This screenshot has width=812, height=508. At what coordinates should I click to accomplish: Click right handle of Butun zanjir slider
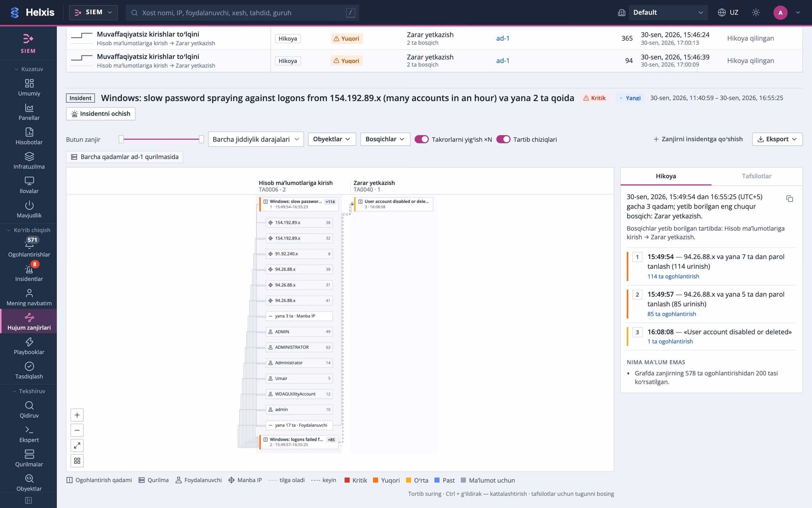201,139
